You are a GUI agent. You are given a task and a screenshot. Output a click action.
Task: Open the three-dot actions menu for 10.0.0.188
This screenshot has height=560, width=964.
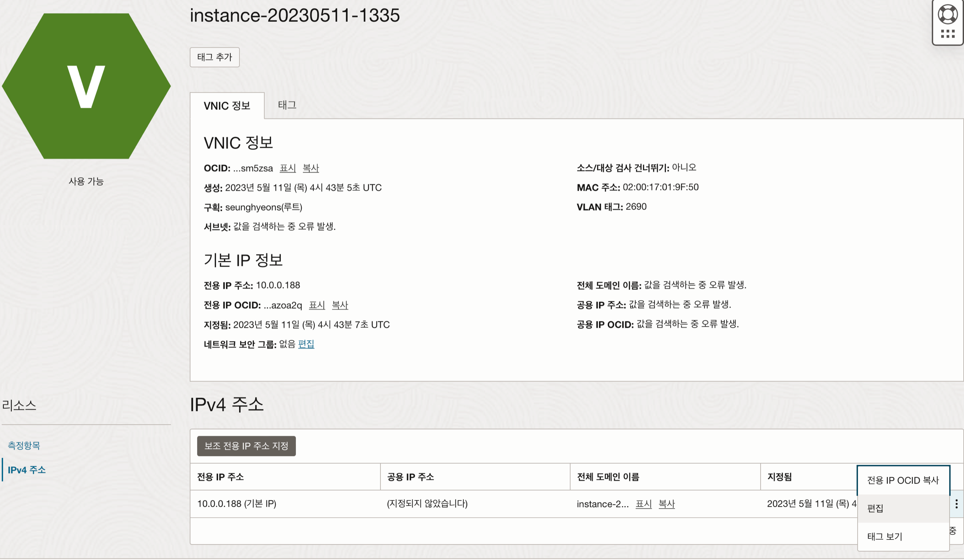click(x=956, y=504)
